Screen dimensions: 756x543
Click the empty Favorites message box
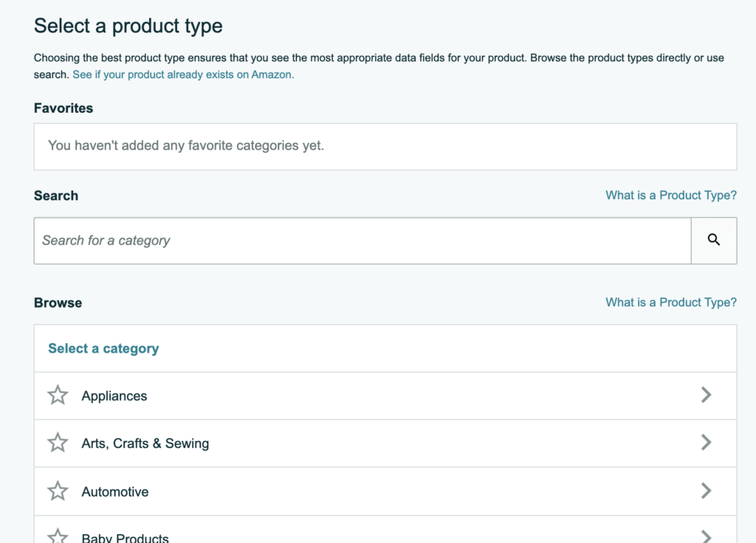tap(385, 146)
